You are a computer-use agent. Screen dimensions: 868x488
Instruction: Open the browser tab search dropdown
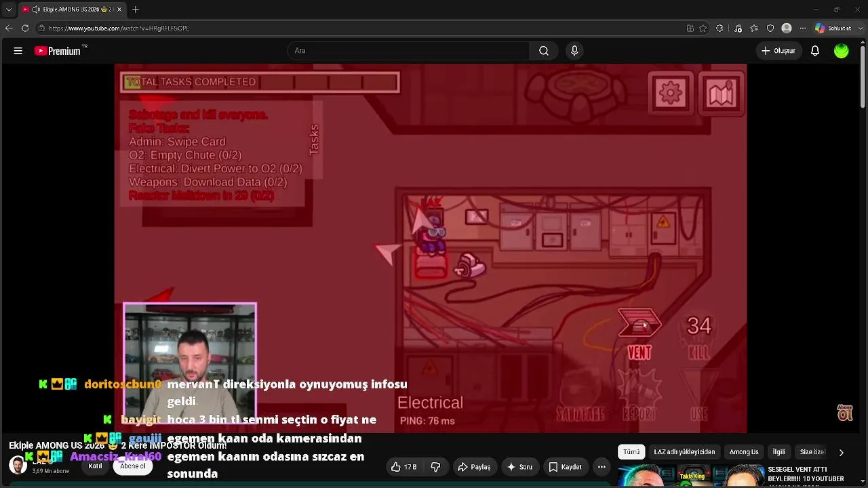(x=9, y=9)
